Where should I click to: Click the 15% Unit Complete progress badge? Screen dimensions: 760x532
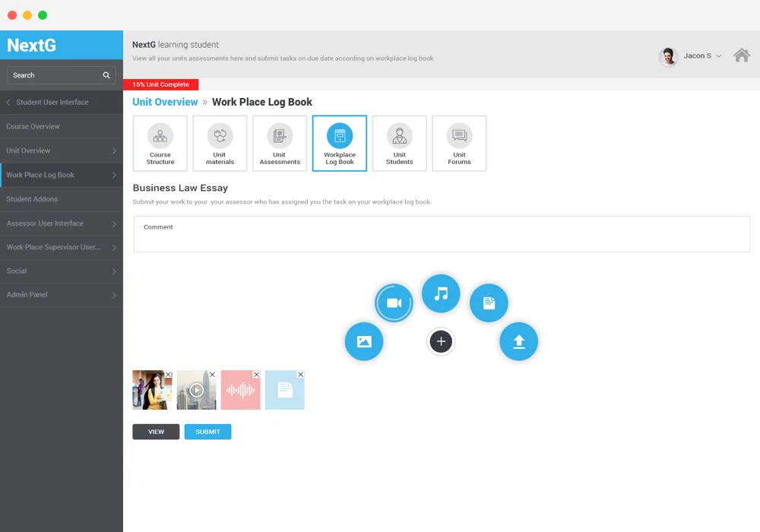160,84
